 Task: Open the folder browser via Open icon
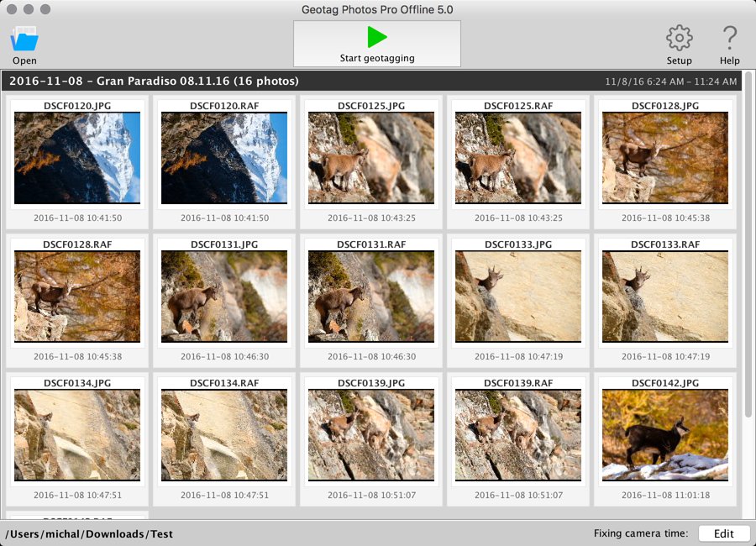click(24, 39)
